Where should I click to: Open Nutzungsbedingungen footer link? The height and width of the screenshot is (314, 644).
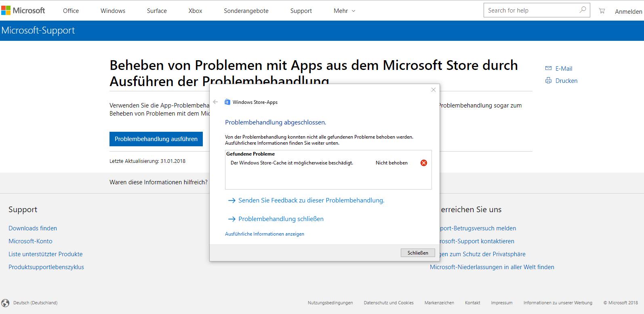pyautogui.click(x=330, y=303)
